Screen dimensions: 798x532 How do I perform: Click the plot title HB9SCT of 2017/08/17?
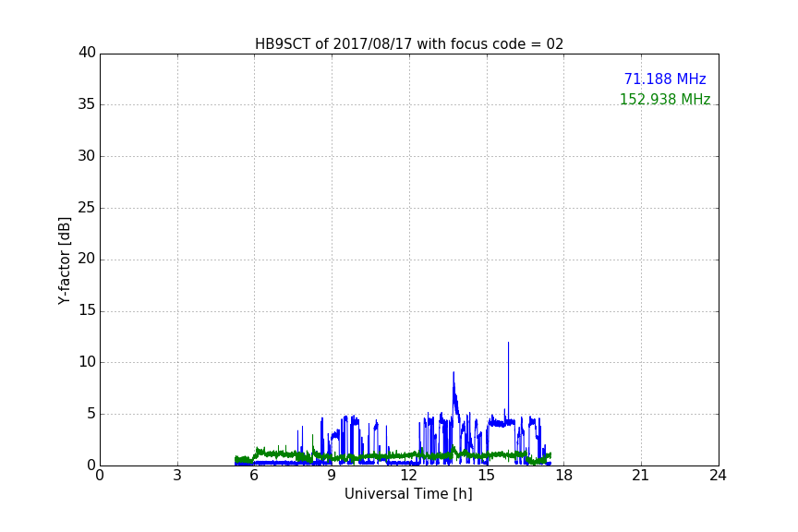click(409, 44)
